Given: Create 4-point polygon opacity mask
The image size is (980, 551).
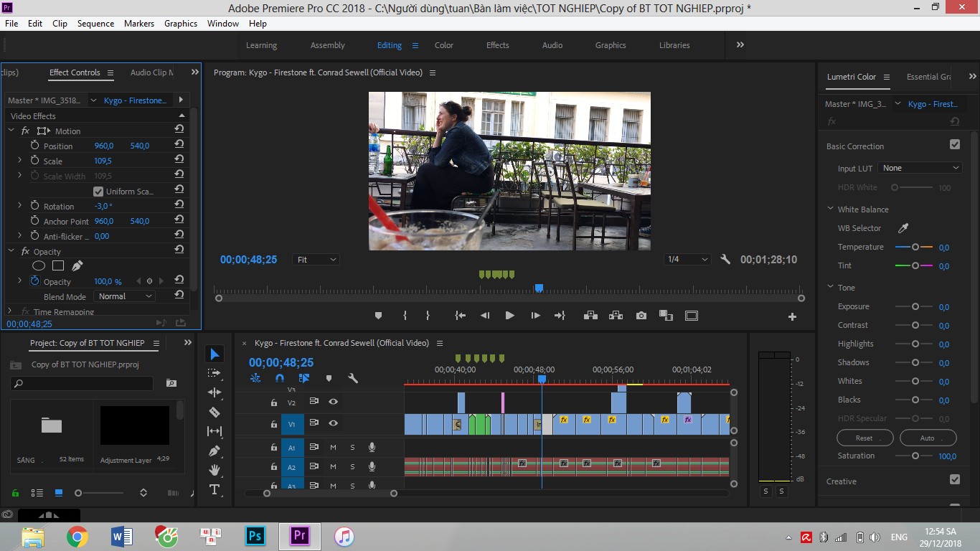Looking at the screenshot, I should (58, 265).
